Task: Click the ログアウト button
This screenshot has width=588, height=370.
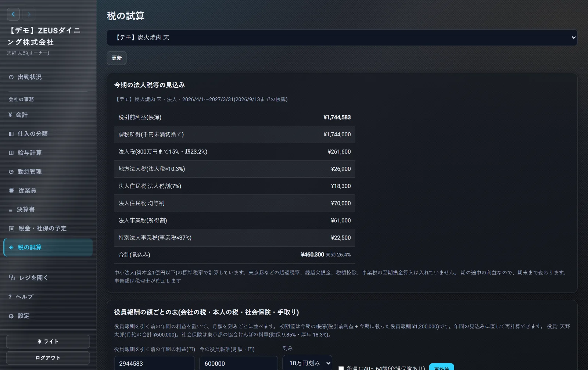Action: 48,358
